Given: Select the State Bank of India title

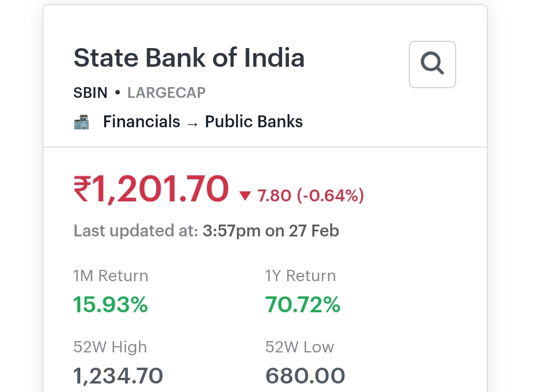Looking at the screenshot, I should [x=189, y=58].
